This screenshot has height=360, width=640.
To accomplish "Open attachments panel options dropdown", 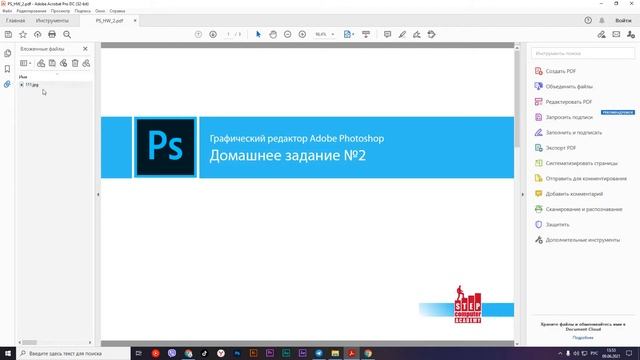I will pyautogui.click(x=26, y=63).
